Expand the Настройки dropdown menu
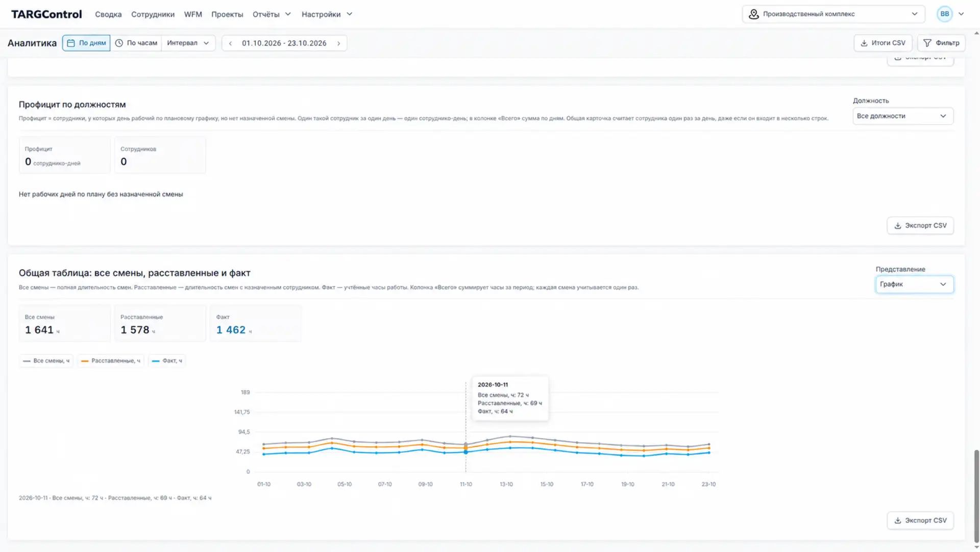This screenshot has height=552, width=980. [x=327, y=14]
